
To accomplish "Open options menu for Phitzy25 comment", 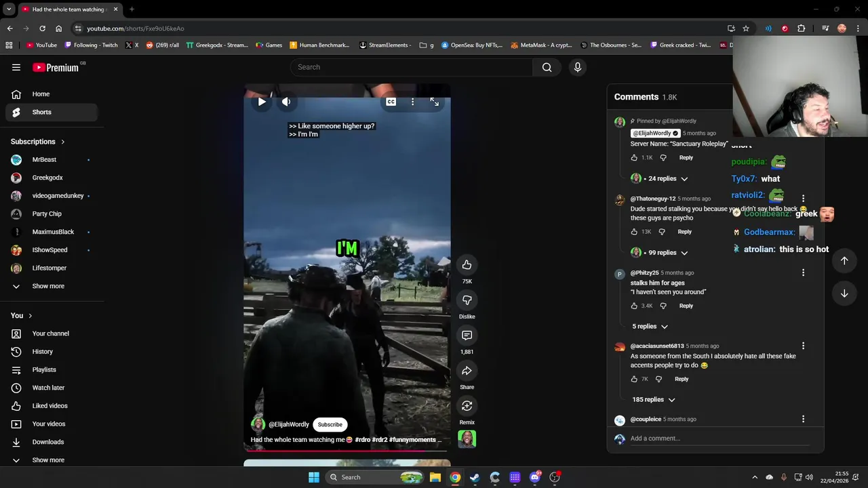I will pyautogui.click(x=803, y=272).
